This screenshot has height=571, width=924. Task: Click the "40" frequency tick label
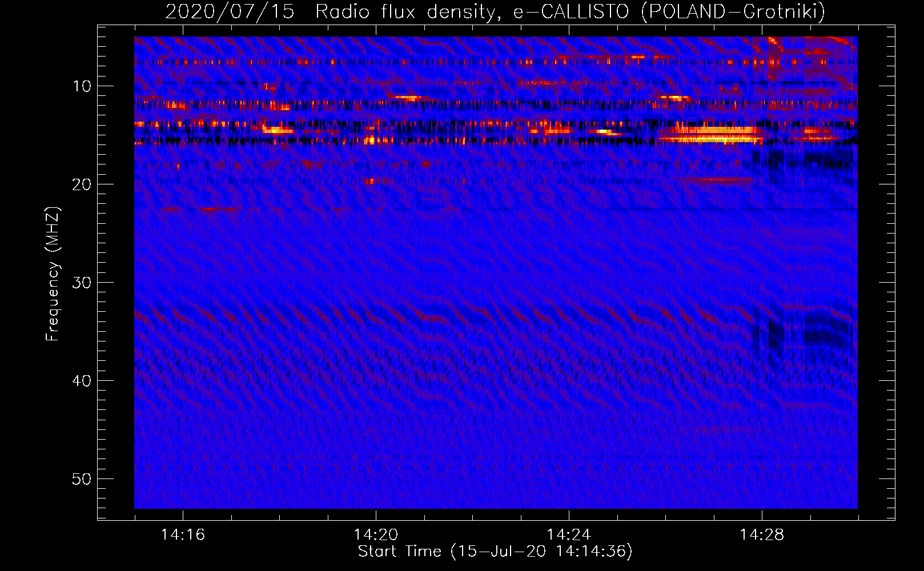click(x=82, y=381)
